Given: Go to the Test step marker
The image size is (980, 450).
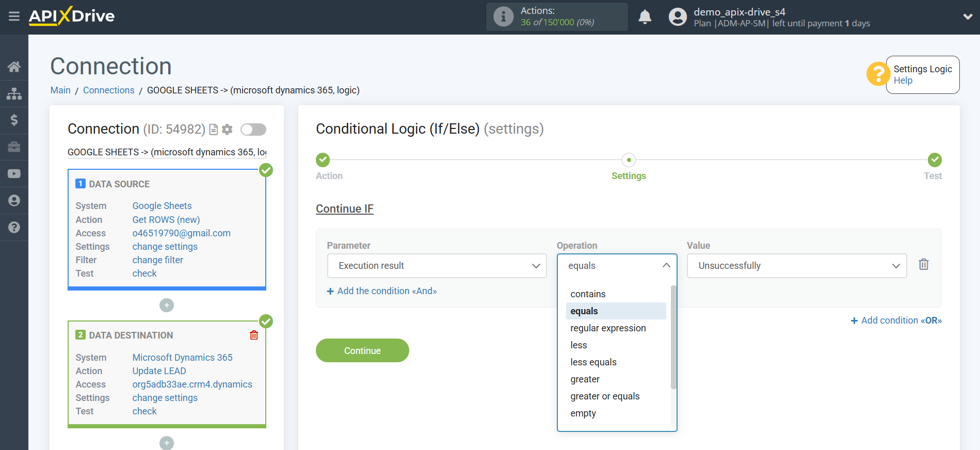Looking at the screenshot, I should tap(935, 160).
